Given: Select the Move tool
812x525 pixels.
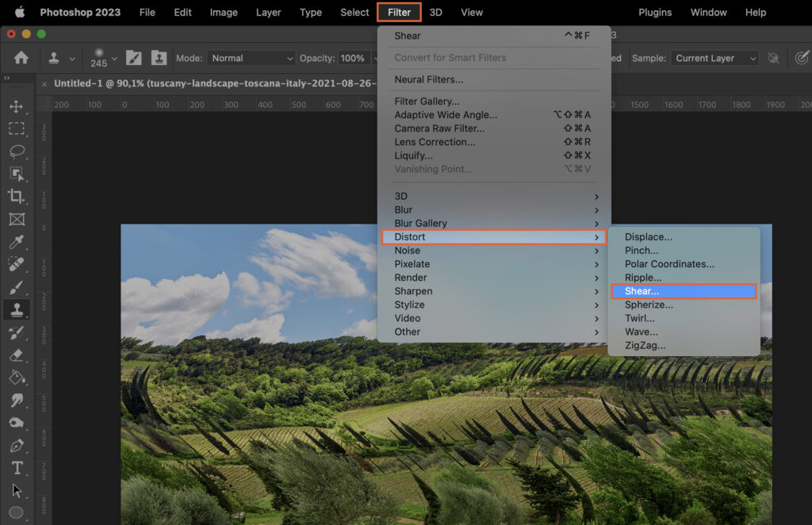Looking at the screenshot, I should (x=17, y=105).
